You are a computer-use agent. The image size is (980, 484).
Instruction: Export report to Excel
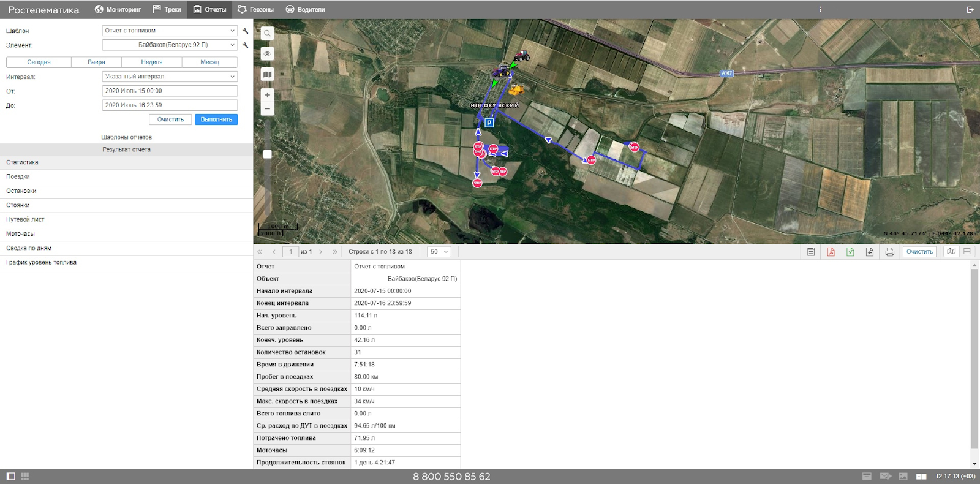coord(850,252)
